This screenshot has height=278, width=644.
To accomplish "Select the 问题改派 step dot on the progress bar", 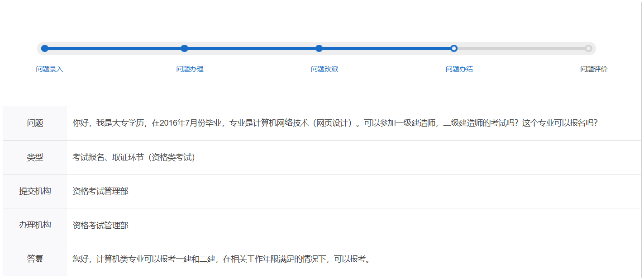I will click(x=319, y=48).
